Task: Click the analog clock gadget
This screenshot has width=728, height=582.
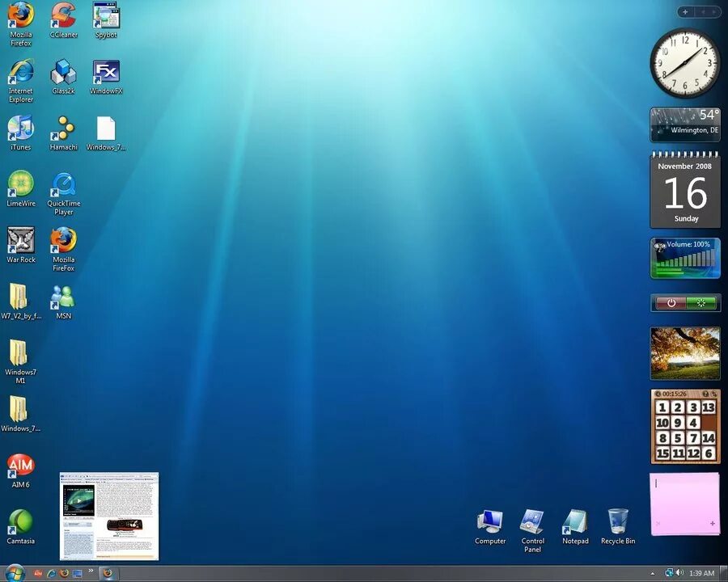Action: click(x=685, y=63)
